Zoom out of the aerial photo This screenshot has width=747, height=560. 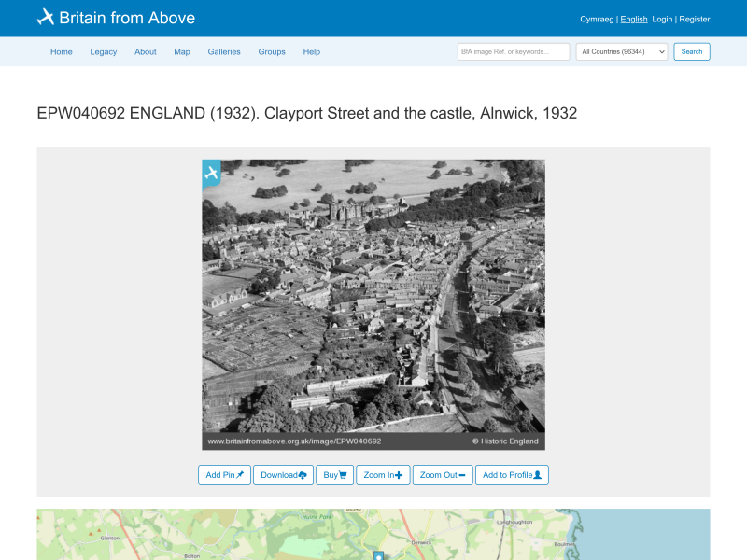tap(442, 475)
